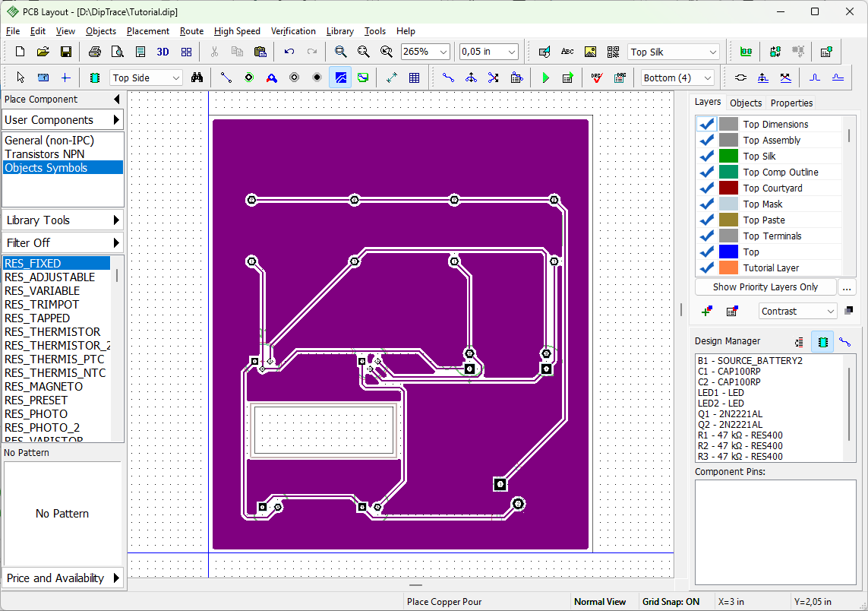
Task: Select the Place Mounting Hole tool
Action: (x=317, y=78)
